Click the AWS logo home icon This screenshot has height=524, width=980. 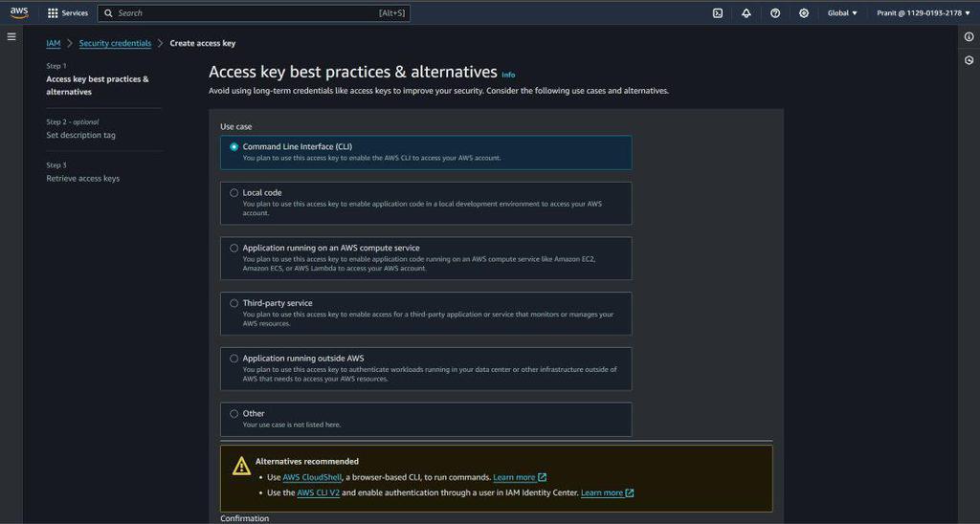coord(19,13)
